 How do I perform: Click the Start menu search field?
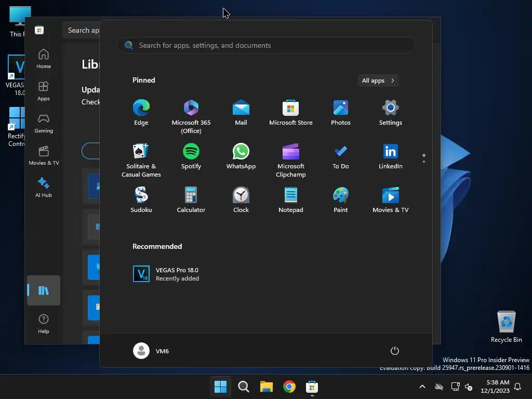[x=265, y=45]
